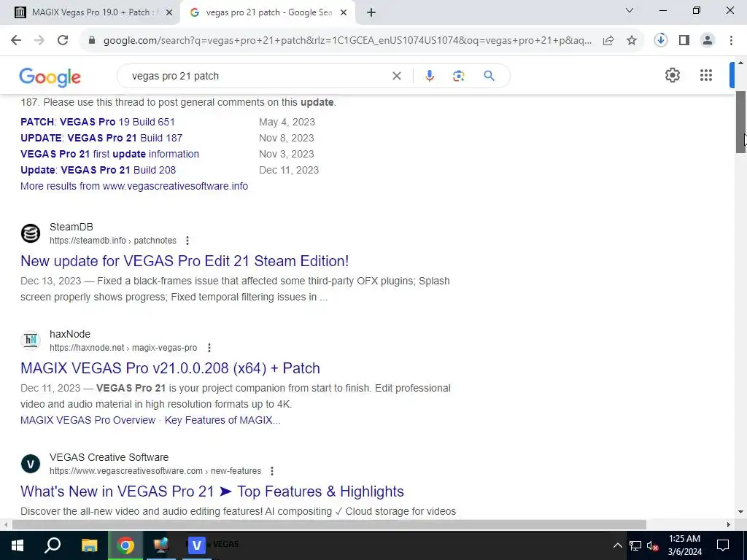The width and height of the screenshot is (747, 560).
Task: Click VEGAS Creative Software favicon
Action: [x=31, y=464]
